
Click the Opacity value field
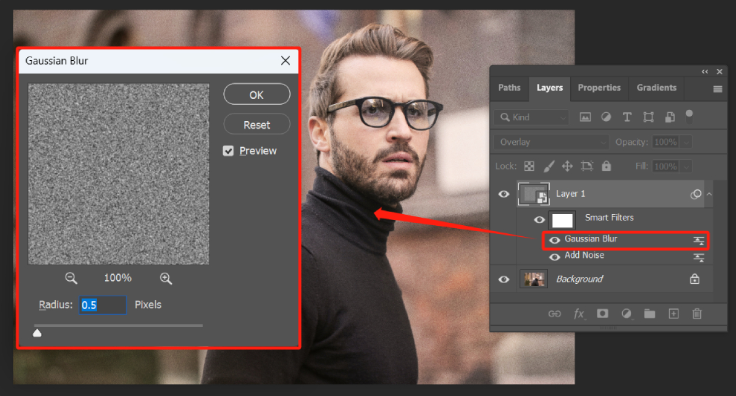[x=666, y=142]
